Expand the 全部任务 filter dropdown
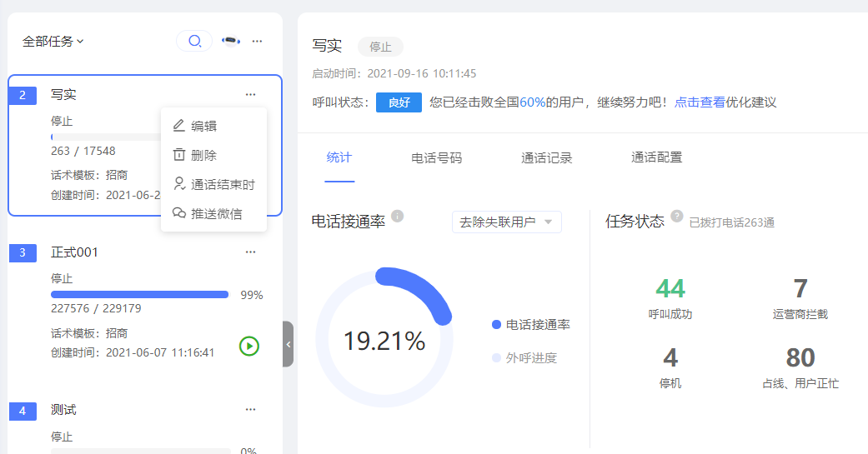Viewport: 868px width, 454px height. [x=53, y=42]
